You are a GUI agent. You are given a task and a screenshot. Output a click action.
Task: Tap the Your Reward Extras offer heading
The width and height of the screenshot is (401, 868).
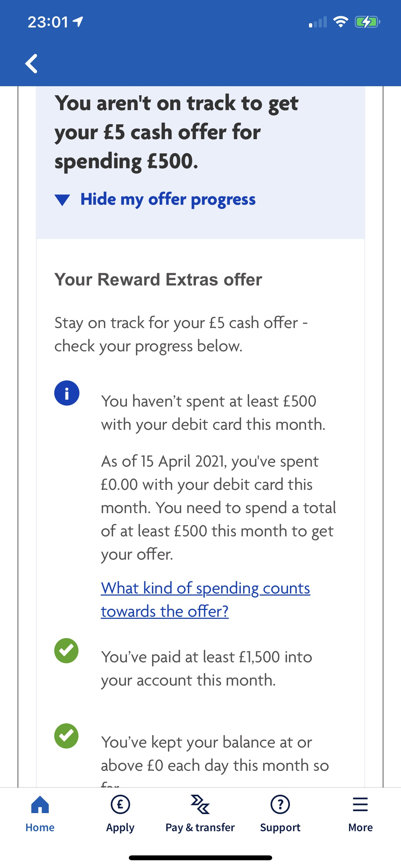pyautogui.click(x=159, y=279)
